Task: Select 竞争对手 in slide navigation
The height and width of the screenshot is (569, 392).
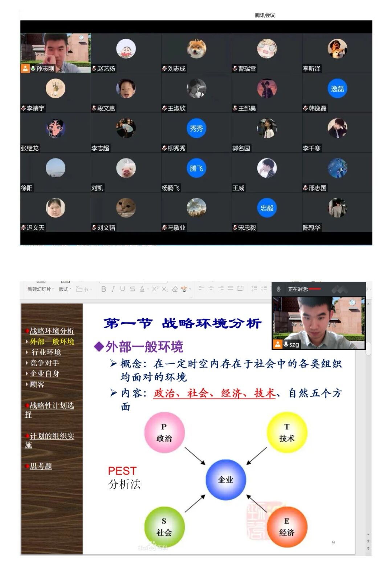Action: pyautogui.click(x=44, y=363)
